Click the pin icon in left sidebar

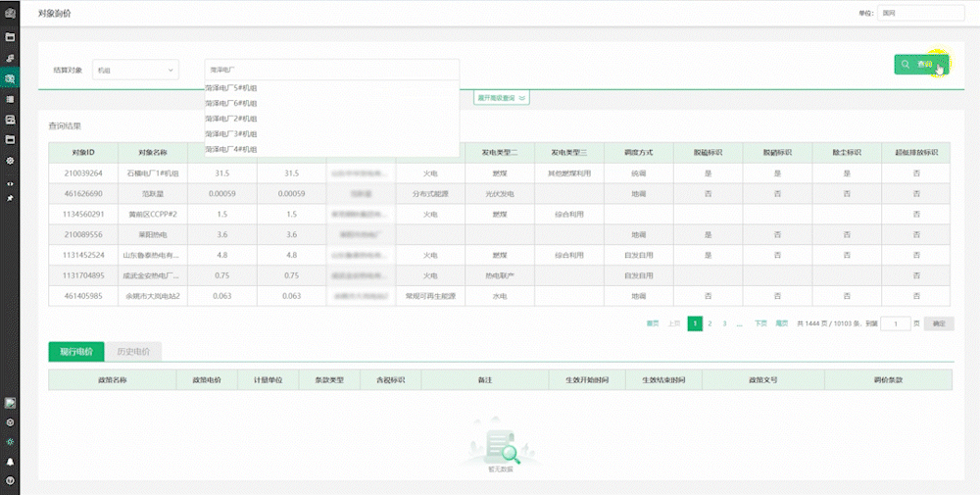[10, 198]
